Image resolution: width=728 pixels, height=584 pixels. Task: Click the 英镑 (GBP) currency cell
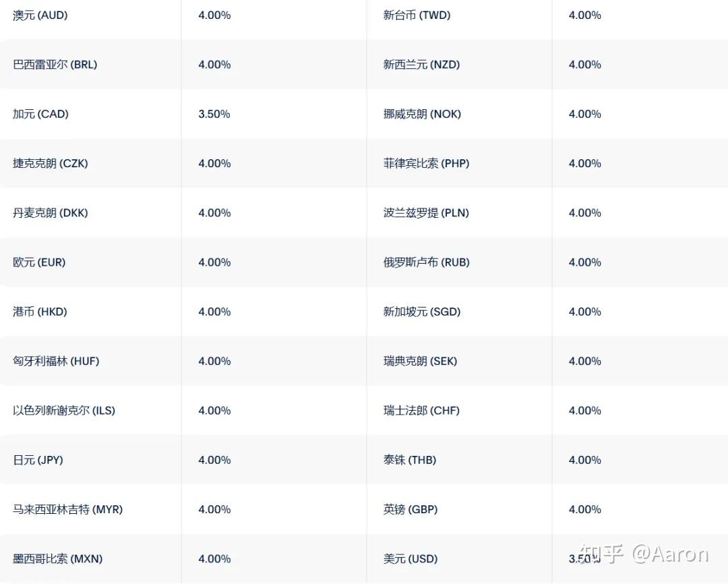click(411, 509)
